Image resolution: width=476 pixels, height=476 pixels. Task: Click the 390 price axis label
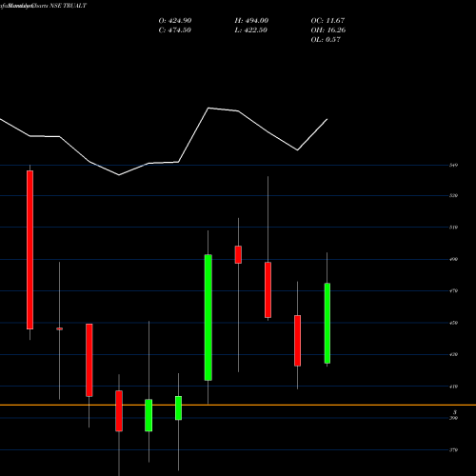pyautogui.click(x=453, y=418)
